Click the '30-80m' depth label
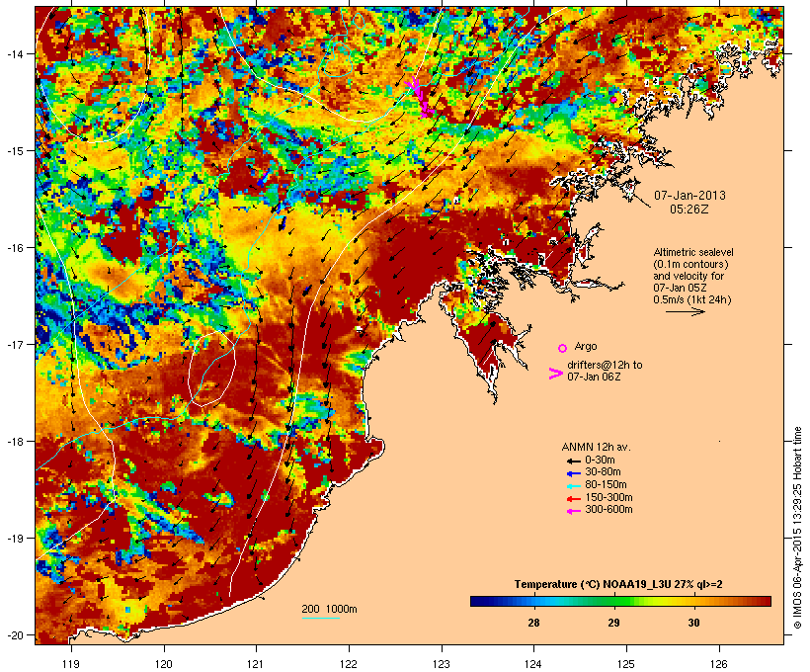The height and width of the screenshot is (672, 810). pyautogui.click(x=603, y=472)
